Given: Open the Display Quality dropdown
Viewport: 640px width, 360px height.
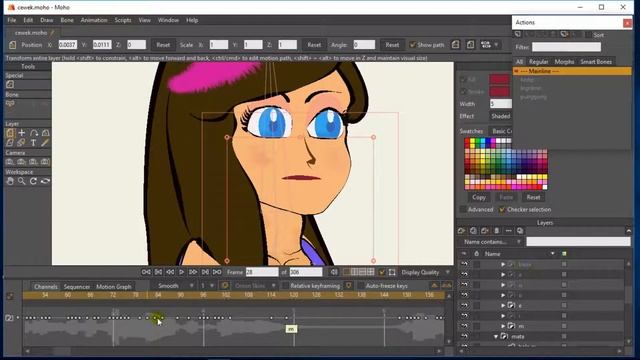Looking at the screenshot, I should [426, 272].
